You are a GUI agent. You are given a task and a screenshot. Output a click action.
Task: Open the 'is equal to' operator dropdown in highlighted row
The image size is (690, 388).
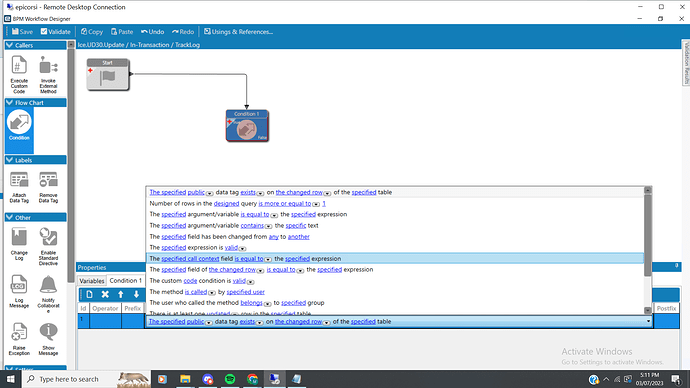pyautogui.click(x=268, y=259)
